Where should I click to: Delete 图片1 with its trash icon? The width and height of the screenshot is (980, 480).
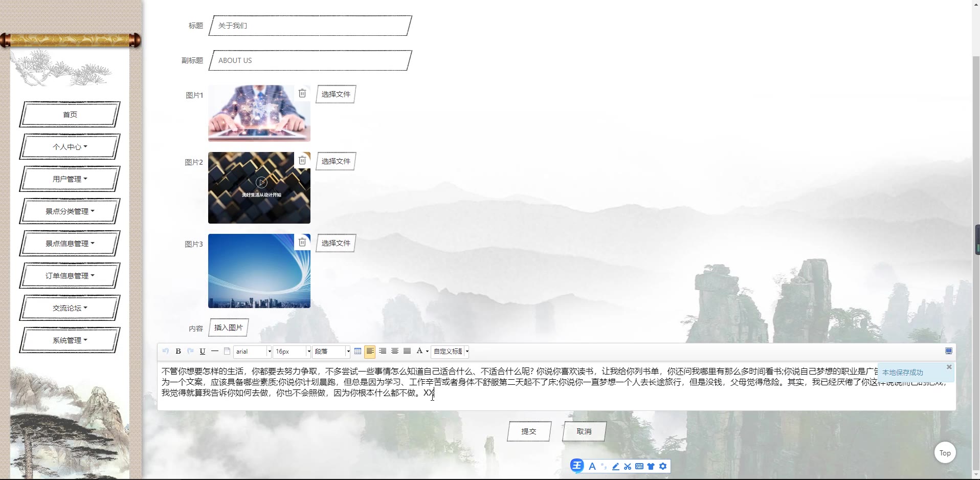pyautogui.click(x=302, y=93)
